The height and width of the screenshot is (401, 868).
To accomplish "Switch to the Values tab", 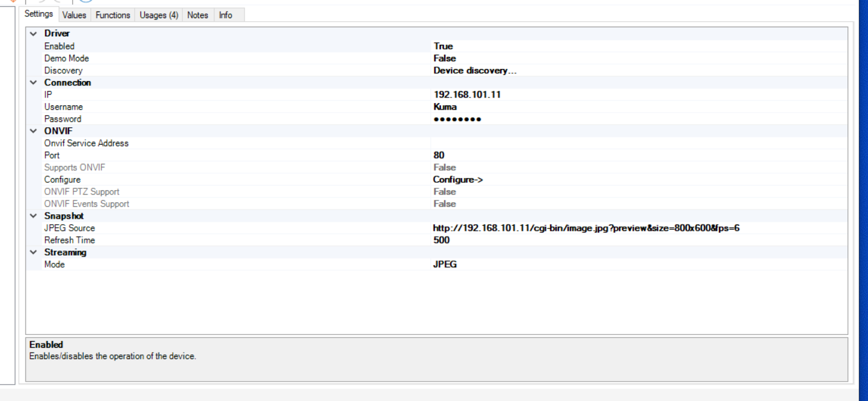I will pos(74,15).
